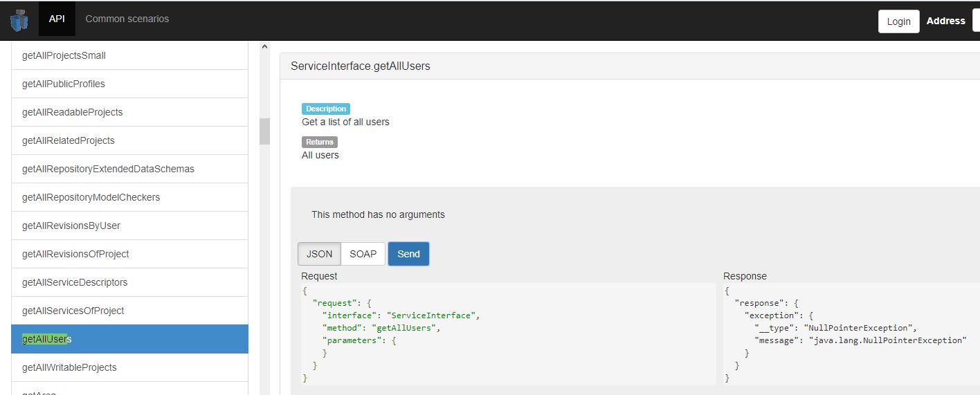Select getAllReadableProjects method

pyautogui.click(x=129, y=112)
